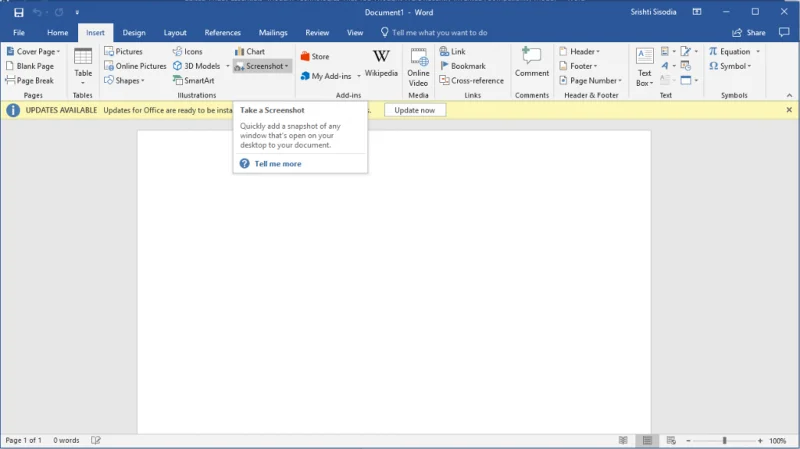
Task: Click the zoom out minus button
Action: click(688, 440)
